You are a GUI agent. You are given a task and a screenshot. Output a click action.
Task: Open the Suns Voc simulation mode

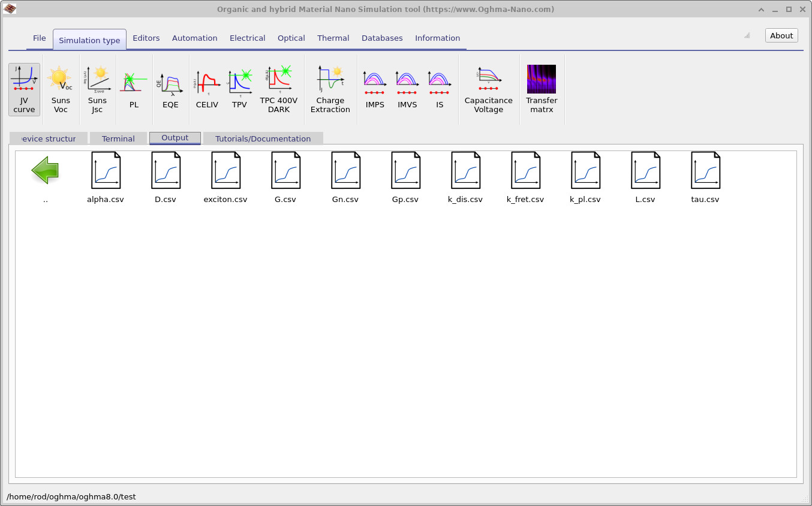pyautogui.click(x=61, y=89)
